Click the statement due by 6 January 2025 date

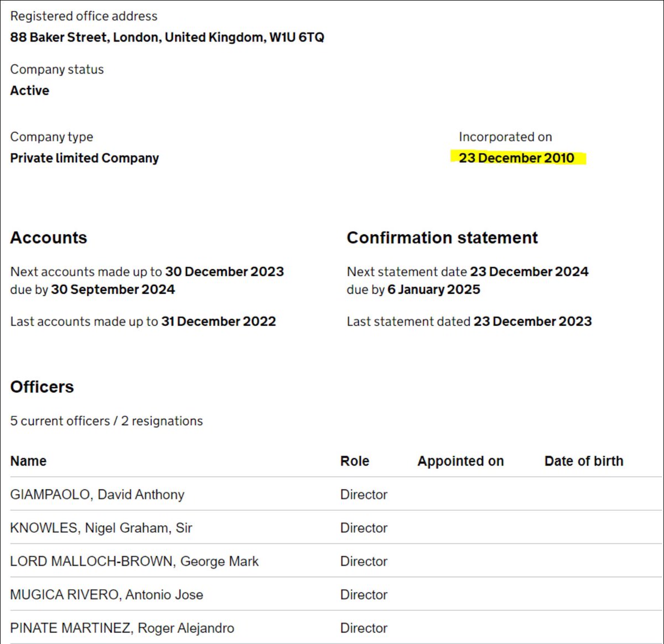click(433, 289)
